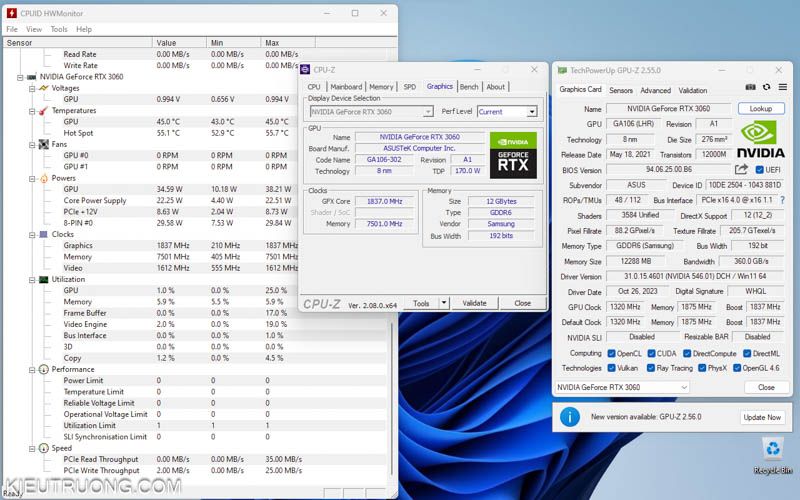The width and height of the screenshot is (800, 500).
Task: Toggle the Ray Tracing checkbox
Action: 651,367
